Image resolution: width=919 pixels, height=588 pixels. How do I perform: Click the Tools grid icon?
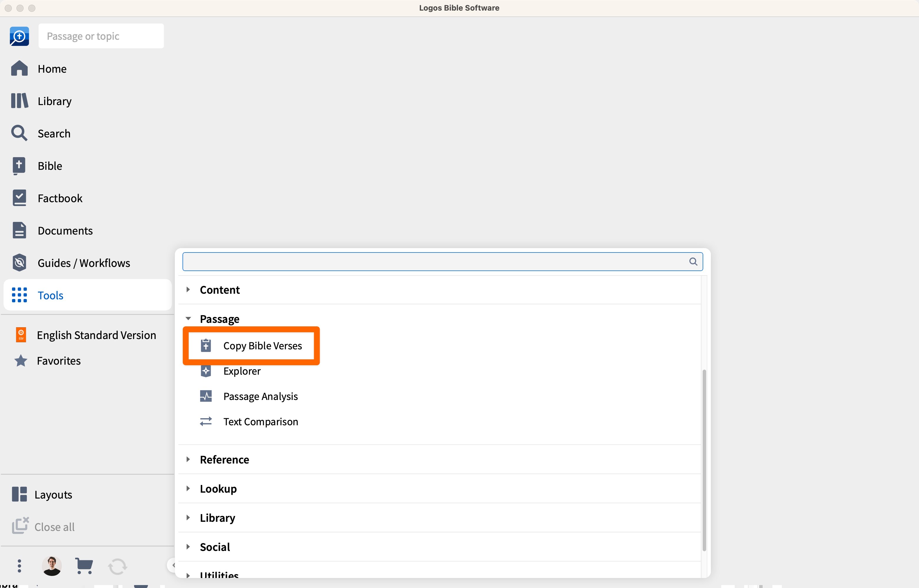coord(19,295)
